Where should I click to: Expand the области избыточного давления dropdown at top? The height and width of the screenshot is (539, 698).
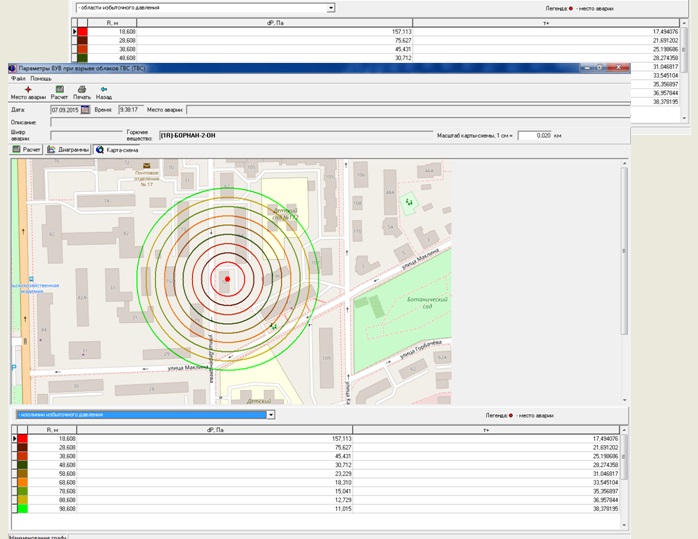click(331, 8)
